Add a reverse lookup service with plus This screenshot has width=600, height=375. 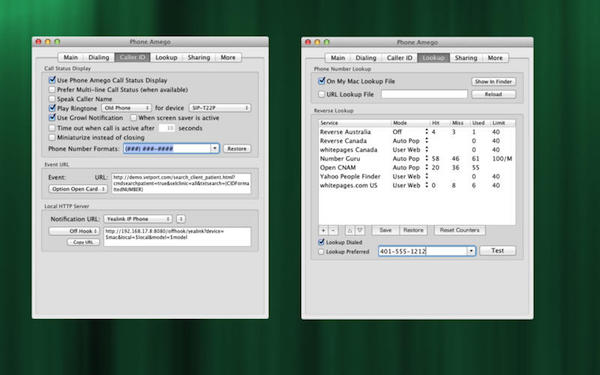tap(323, 230)
